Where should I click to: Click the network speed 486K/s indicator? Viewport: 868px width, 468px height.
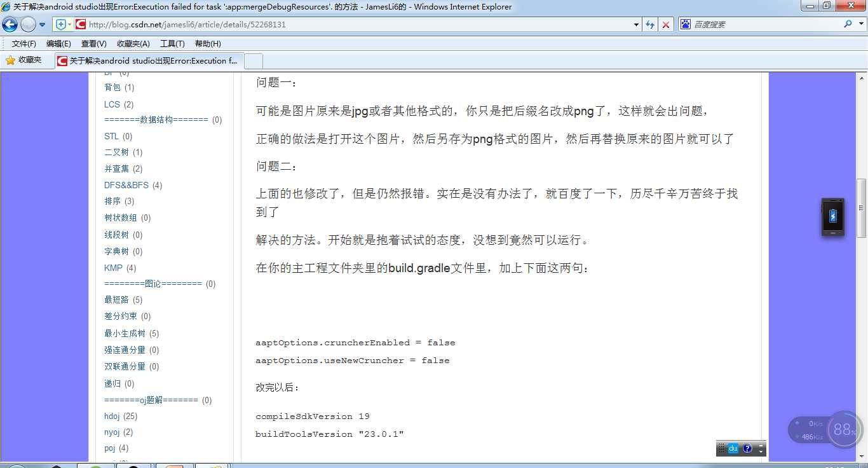tap(808, 437)
